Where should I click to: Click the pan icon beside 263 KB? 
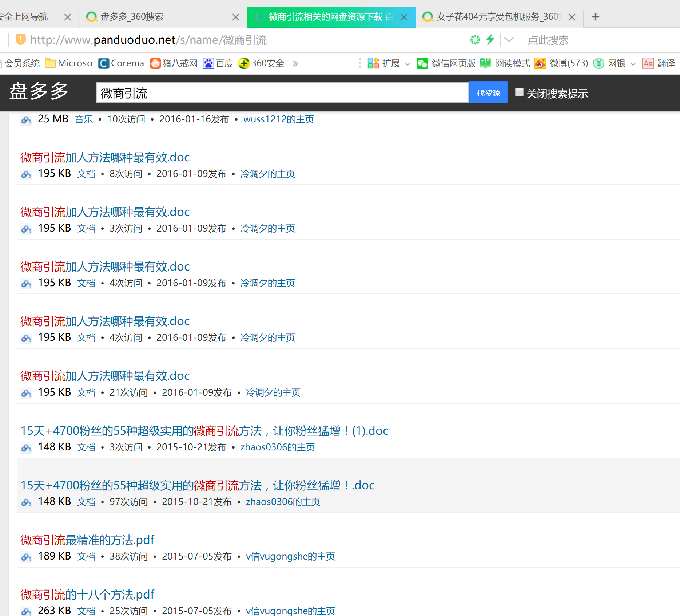pyautogui.click(x=26, y=611)
